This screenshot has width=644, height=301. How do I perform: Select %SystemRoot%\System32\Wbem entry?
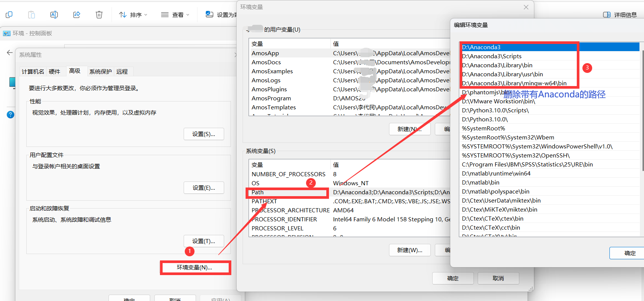(x=550, y=138)
